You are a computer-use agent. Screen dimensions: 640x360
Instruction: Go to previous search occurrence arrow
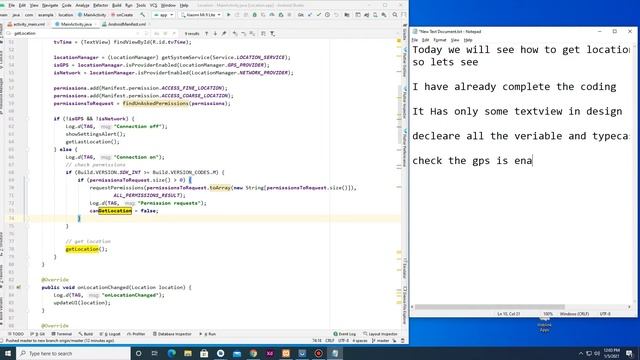(x=207, y=33)
